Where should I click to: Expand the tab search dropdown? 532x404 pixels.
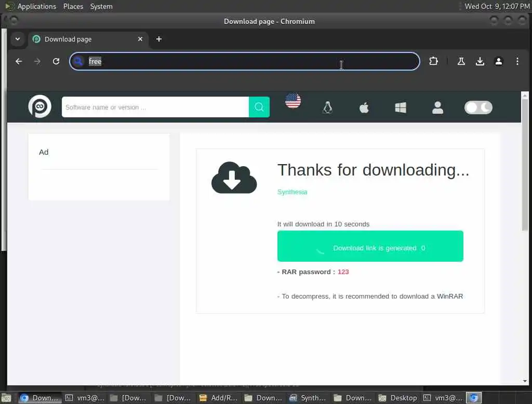pos(18,39)
